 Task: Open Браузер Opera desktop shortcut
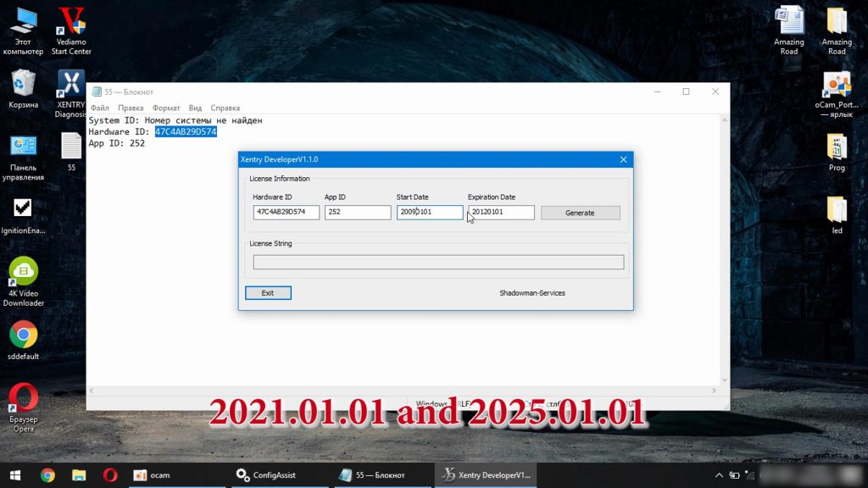tap(23, 408)
